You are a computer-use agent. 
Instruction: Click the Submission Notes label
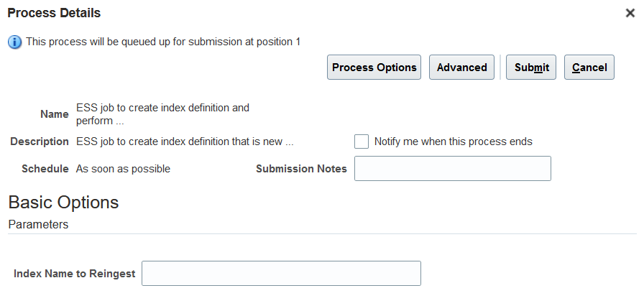(x=301, y=169)
